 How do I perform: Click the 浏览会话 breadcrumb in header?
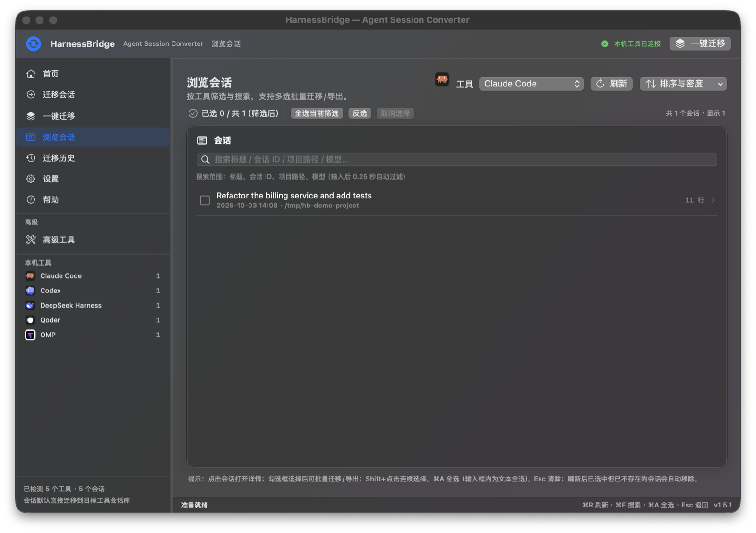(x=226, y=44)
